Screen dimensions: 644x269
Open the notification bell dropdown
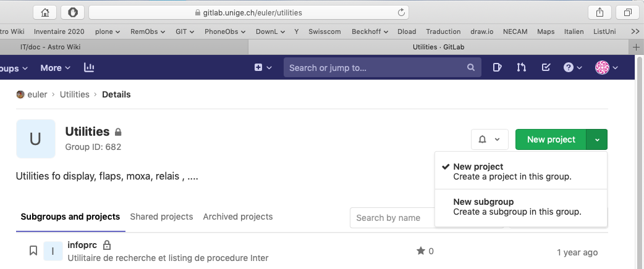(489, 139)
